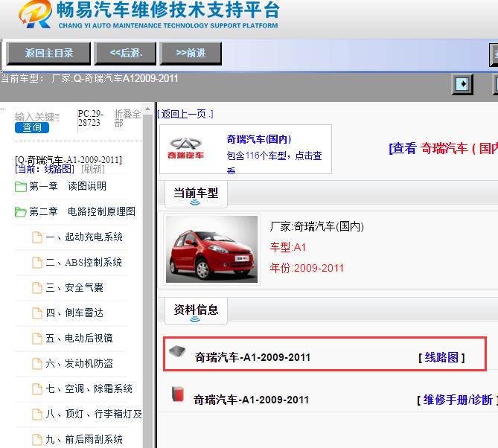Select tree item 六、发动机防盗

[x=80, y=364]
